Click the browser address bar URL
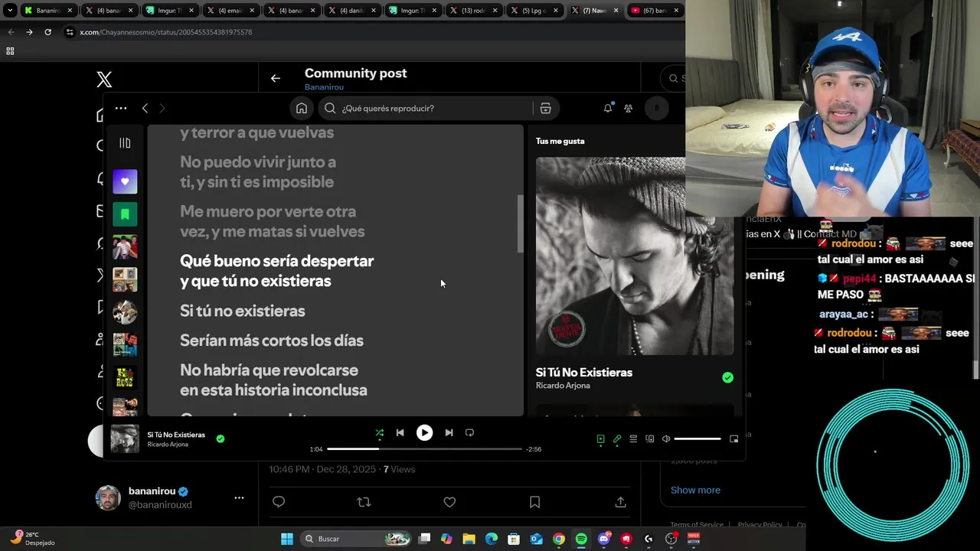The height and width of the screenshot is (551, 980). tap(166, 32)
